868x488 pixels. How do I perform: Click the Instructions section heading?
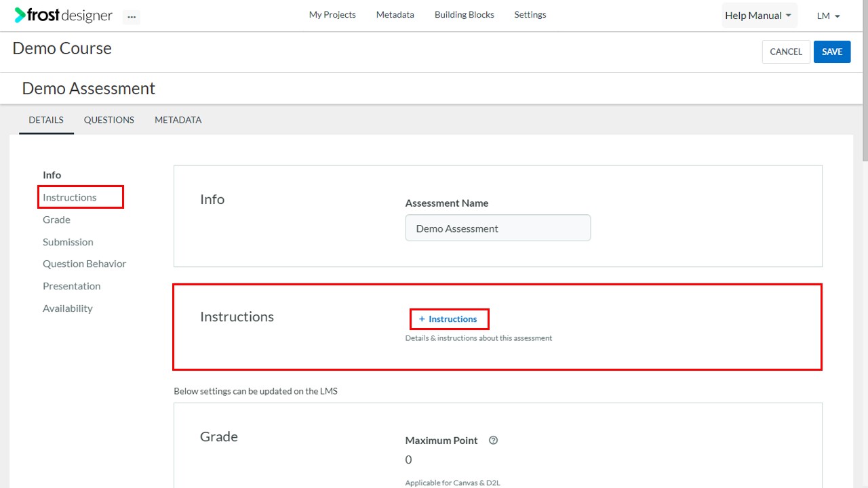point(237,317)
